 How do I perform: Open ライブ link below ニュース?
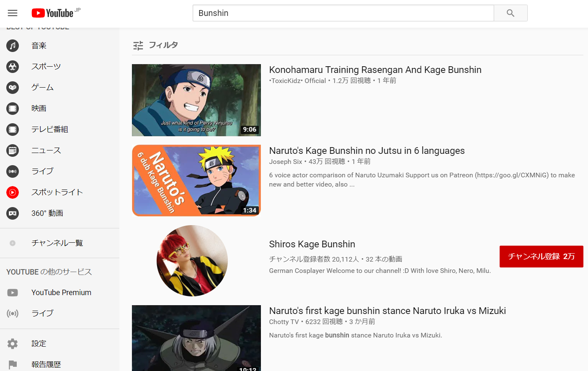point(42,171)
